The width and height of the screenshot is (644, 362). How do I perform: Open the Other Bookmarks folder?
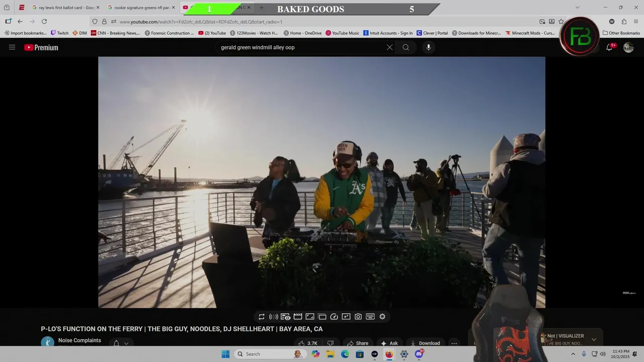click(621, 33)
